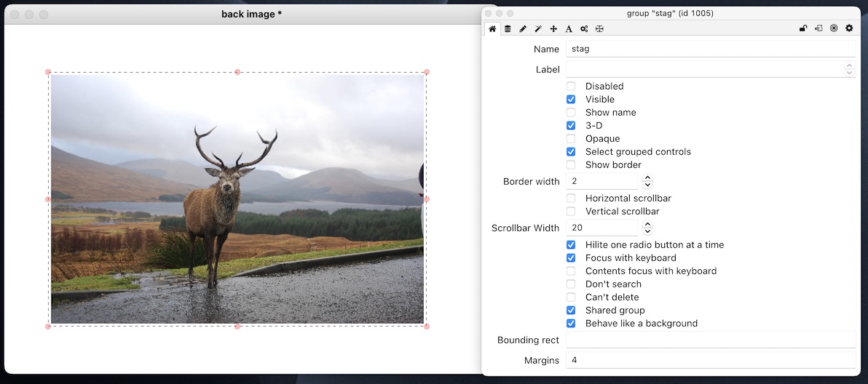Increase Border width with stepper up arrow
Screen dimensions: 868x384
tap(647, 178)
